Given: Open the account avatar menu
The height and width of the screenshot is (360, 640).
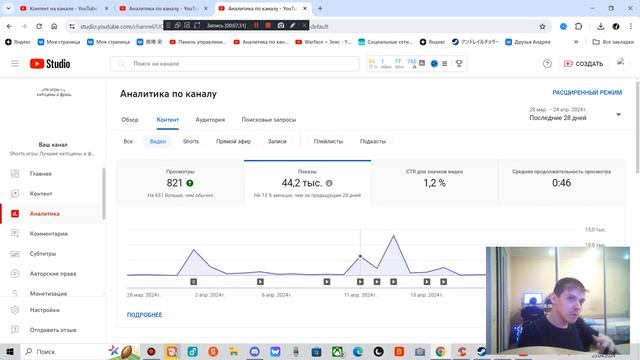Looking at the screenshot, I should tap(621, 63).
